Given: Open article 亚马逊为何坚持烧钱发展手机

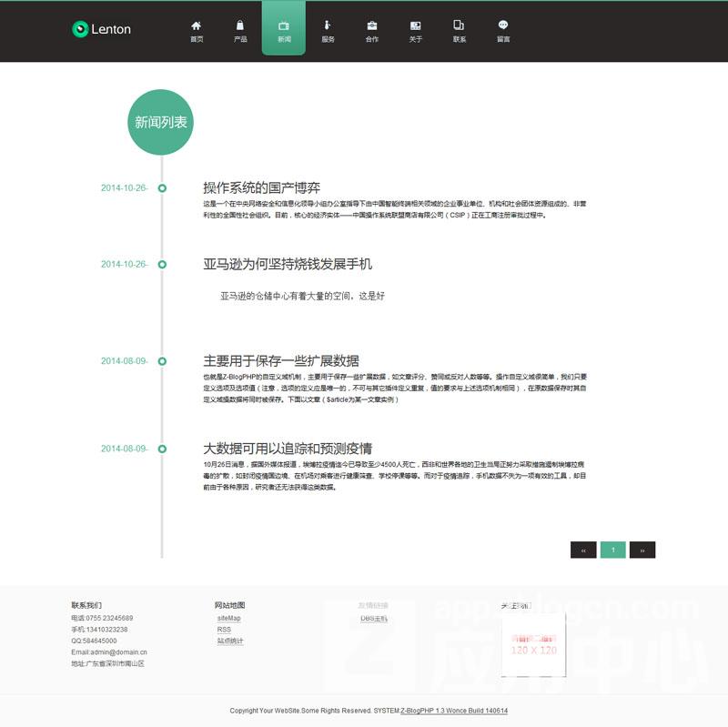Looking at the screenshot, I should [287, 265].
